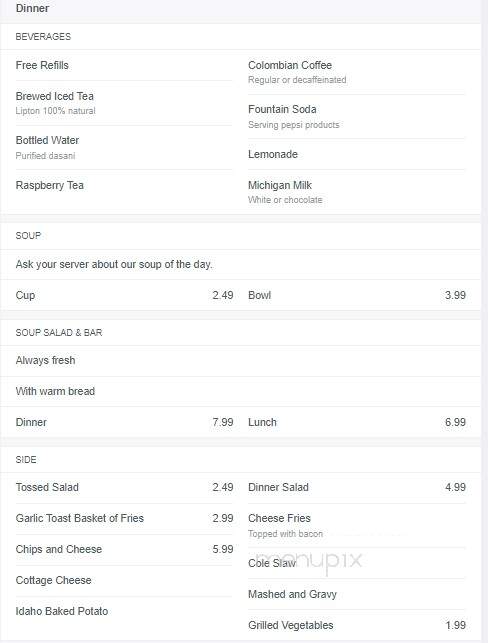Select the Raspberry Tea entry
Image resolution: width=488 pixels, height=643 pixels.
coord(50,185)
